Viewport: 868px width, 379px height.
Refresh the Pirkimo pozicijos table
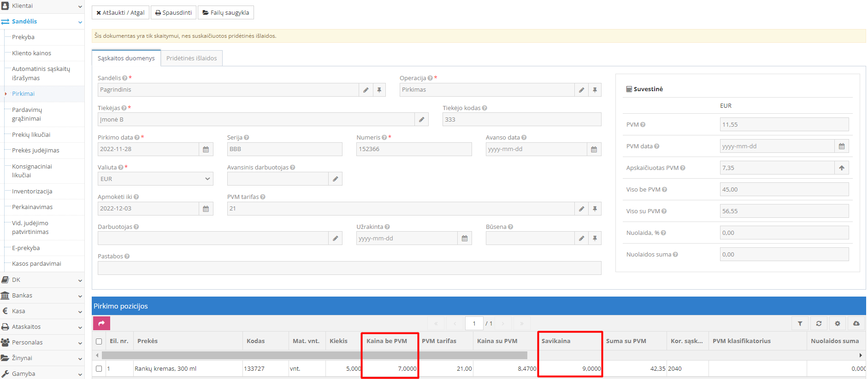819,324
